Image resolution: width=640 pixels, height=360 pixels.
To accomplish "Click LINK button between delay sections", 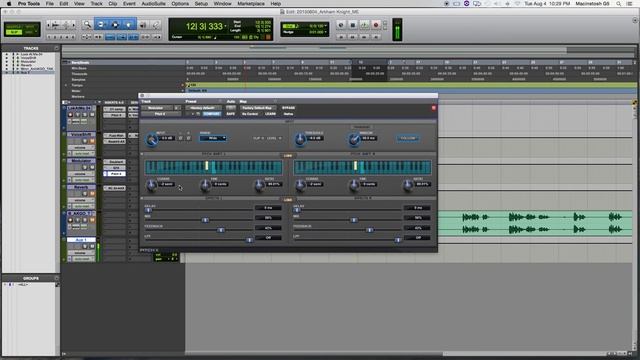I will click(288, 200).
